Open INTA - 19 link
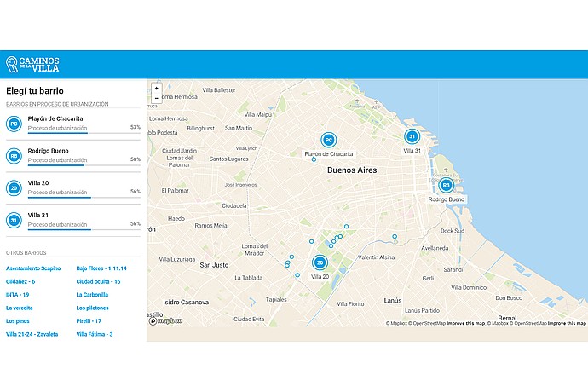 pos(18,295)
